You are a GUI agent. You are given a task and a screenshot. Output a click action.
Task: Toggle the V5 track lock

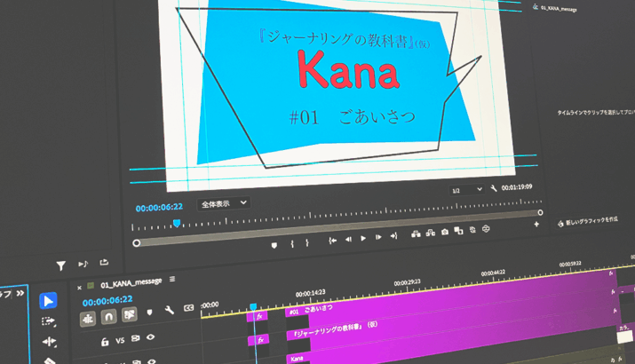coord(105,341)
